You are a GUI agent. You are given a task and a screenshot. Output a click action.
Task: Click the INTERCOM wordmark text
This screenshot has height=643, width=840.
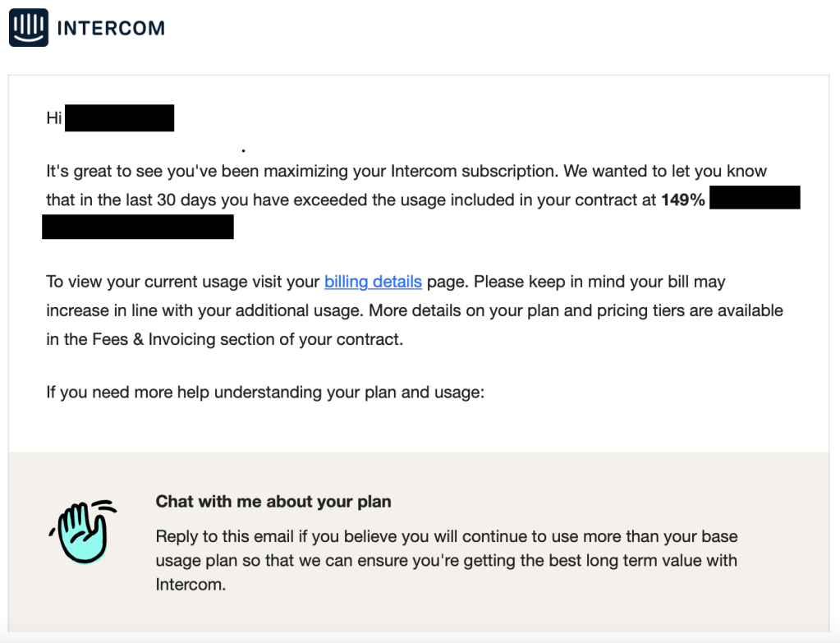click(111, 28)
